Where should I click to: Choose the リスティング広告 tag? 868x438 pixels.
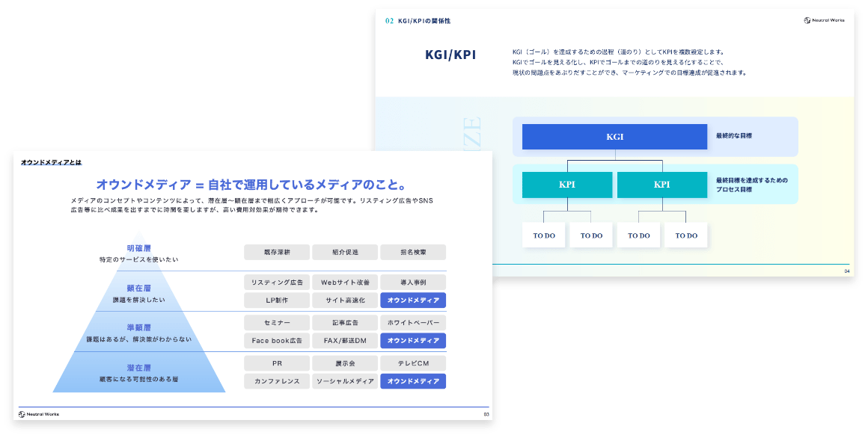pos(277,283)
